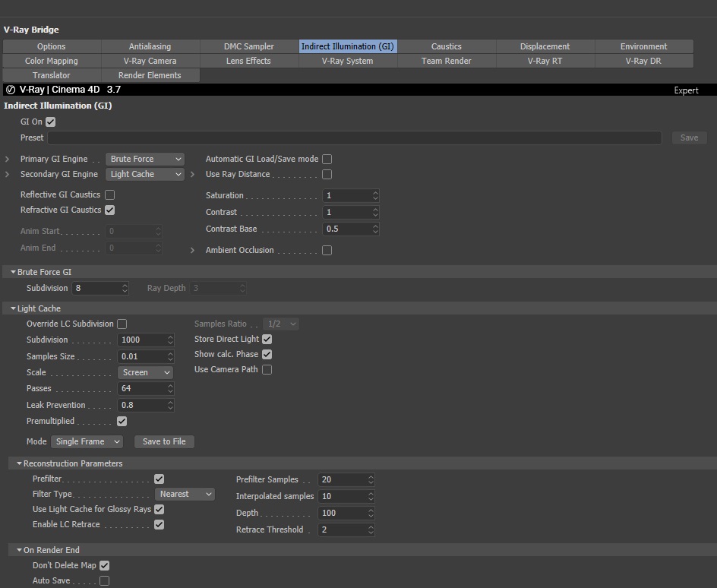
Task: Click the Light Cache Subdivision field
Action: pyautogui.click(x=146, y=340)
